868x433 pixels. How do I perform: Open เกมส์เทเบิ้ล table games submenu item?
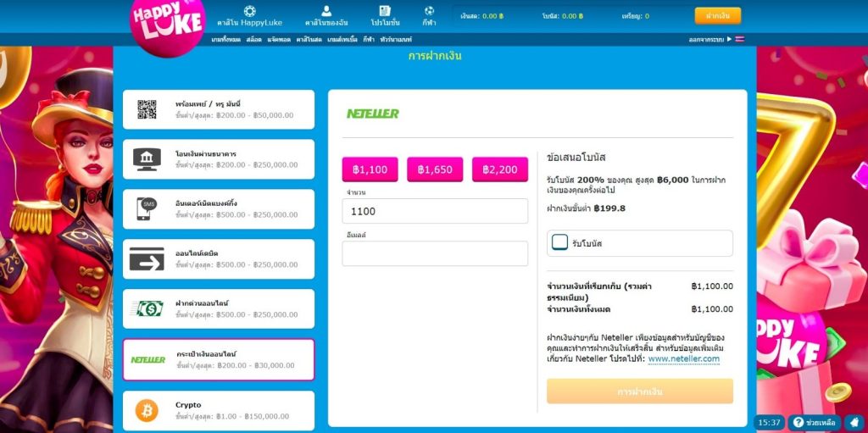(x=342, y=40)
